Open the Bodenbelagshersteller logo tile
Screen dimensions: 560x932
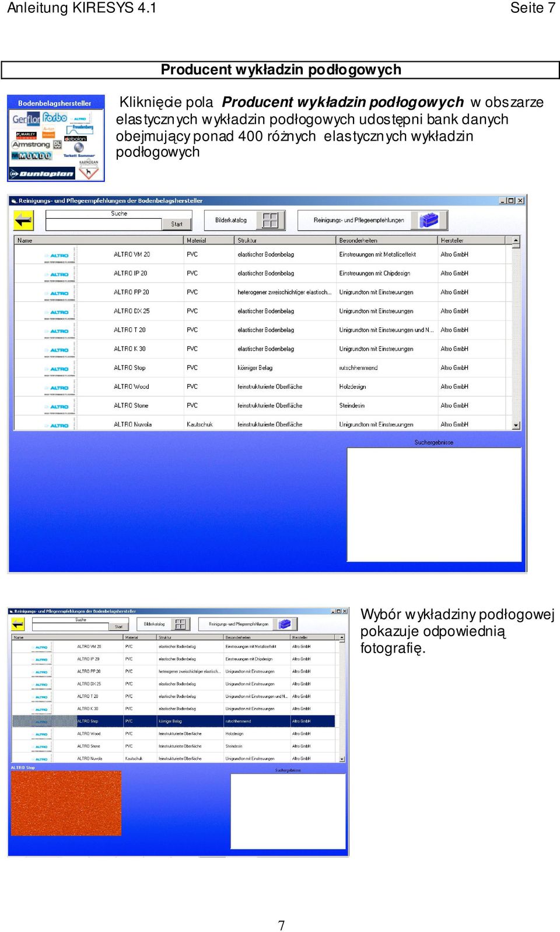click(56, 138)
